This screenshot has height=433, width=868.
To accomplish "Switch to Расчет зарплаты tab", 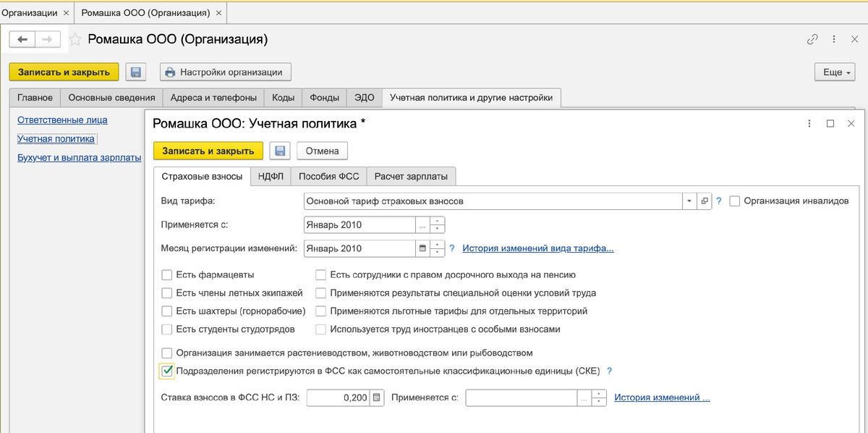I will click(x=411, y=176).
